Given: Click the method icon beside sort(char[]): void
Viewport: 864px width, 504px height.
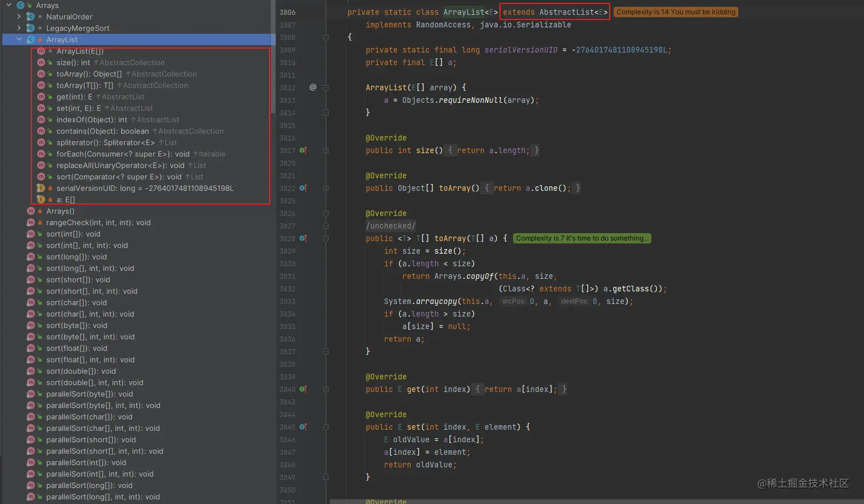Looking at the screenshot, I should (31, 302).
